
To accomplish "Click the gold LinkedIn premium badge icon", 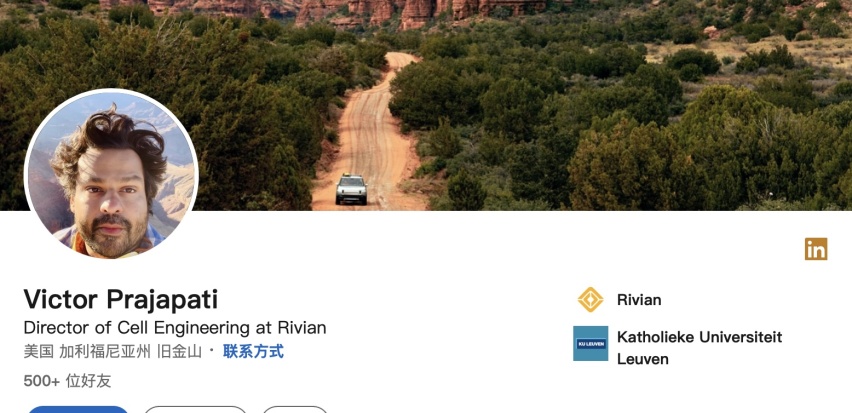I will [816, 249].
